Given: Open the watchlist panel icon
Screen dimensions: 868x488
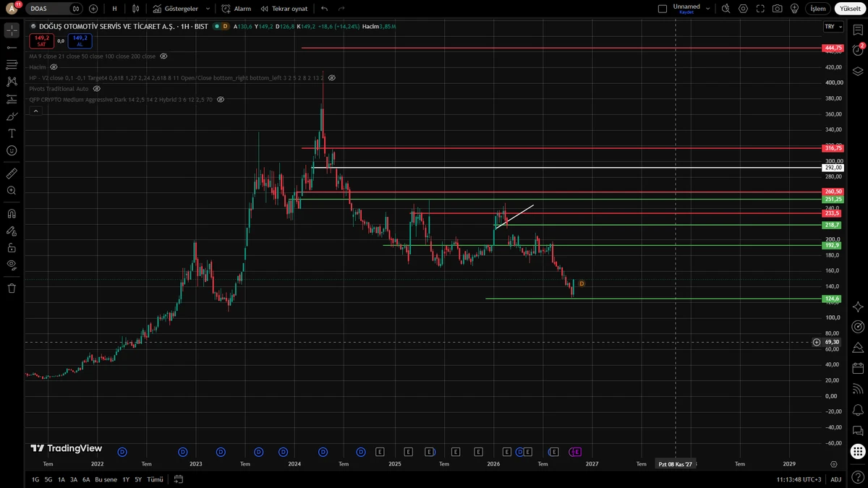Looking at the screenshot, I should pos(858,30).
